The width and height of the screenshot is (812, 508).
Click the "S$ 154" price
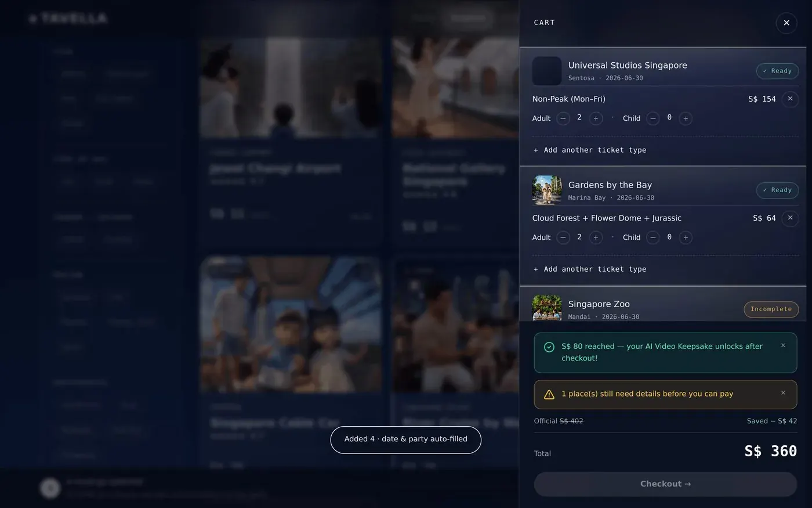[x=762, y=99]
